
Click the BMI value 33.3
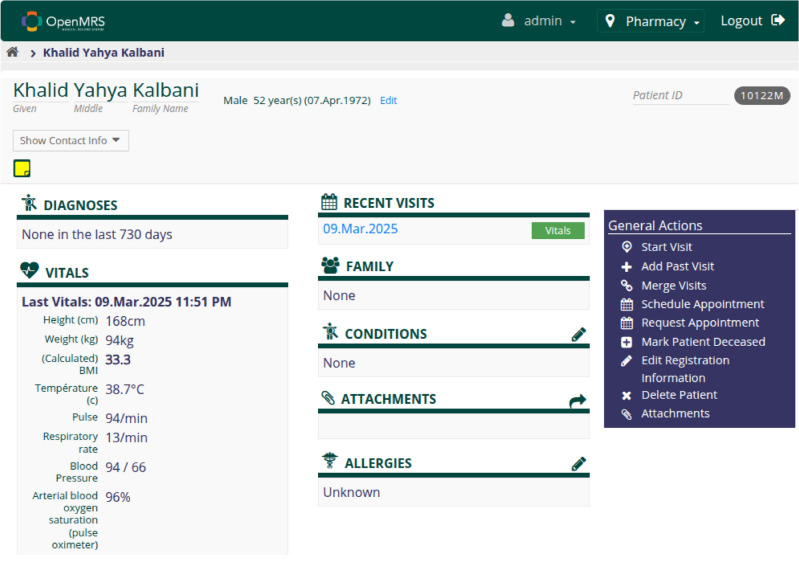pos(118,360)
